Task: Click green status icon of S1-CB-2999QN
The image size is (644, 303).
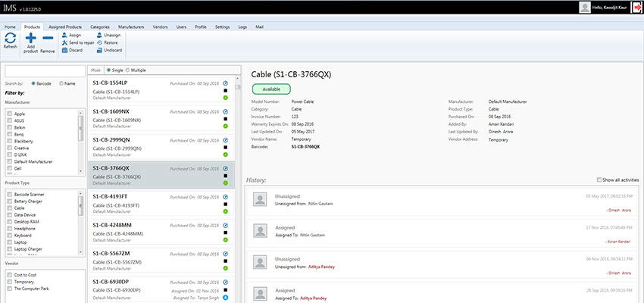Action: click(226, 155)
